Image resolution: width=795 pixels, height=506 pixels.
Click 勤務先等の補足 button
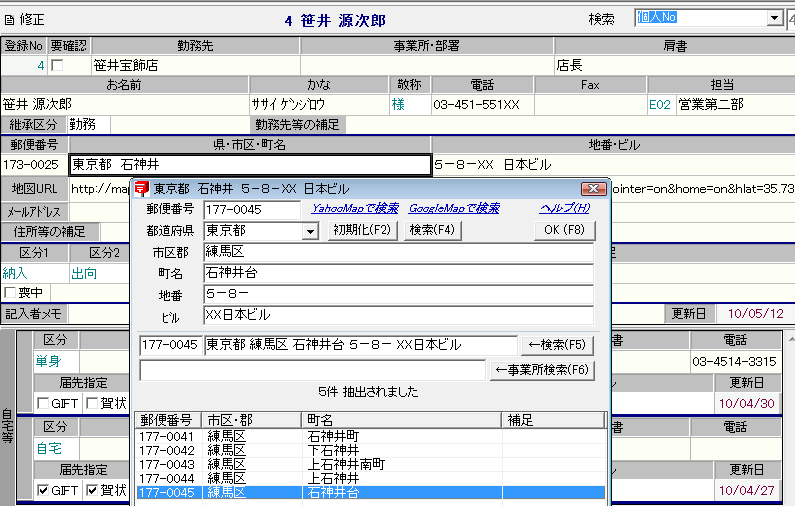click(x=297, y=125)
